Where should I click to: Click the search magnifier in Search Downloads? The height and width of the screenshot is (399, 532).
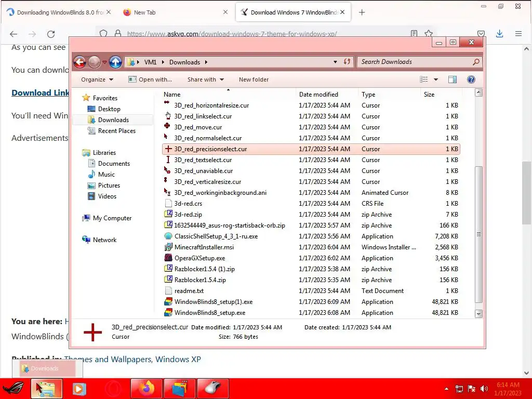[476, 62]
